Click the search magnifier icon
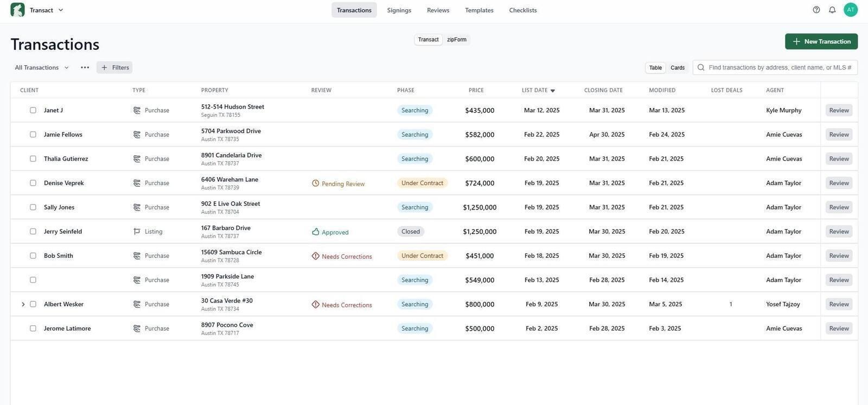 pos(701,67)
